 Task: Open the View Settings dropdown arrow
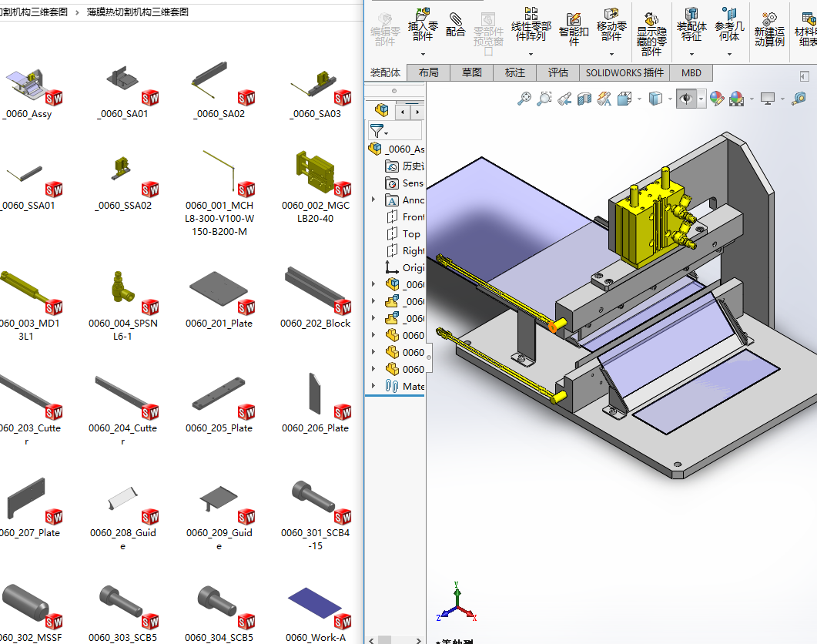coord(782,99)
